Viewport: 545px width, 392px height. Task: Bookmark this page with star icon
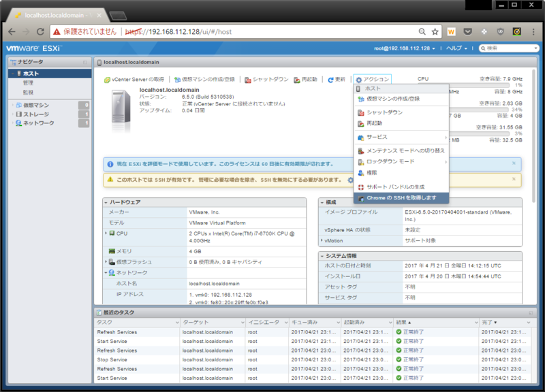pos(435,31)
